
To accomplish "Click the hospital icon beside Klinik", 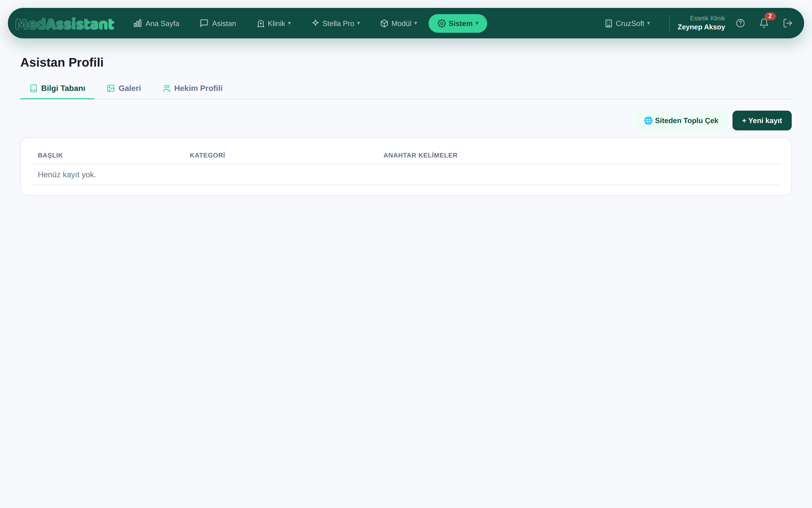I will pyautogui.click(x=261, y=23).
